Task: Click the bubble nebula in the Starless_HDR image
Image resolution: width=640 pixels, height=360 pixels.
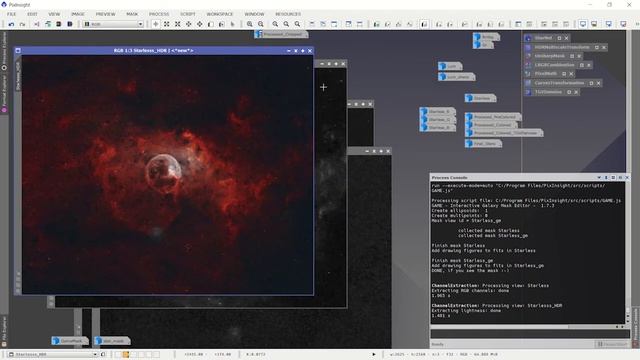Action: coord(164,172)
